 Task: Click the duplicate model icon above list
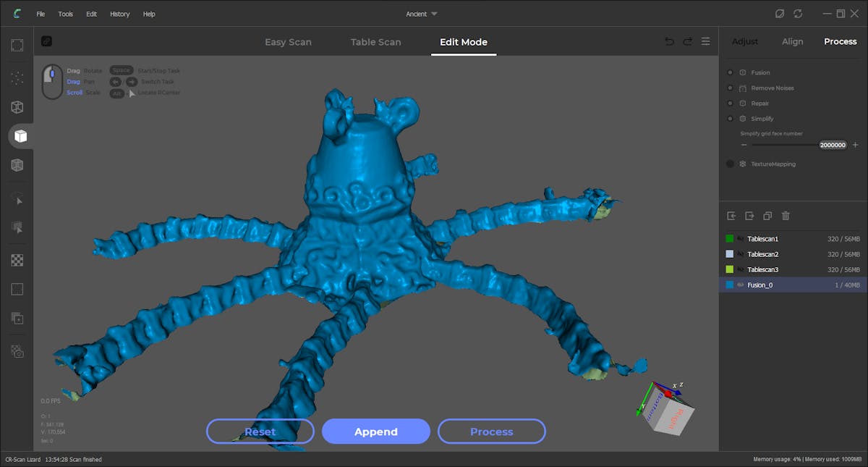[767, 216]
